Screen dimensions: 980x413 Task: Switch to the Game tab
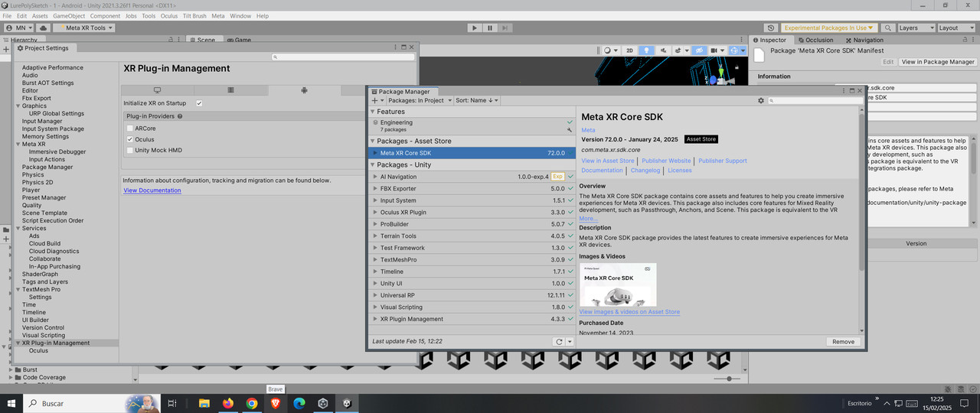(x=239, y=40)
